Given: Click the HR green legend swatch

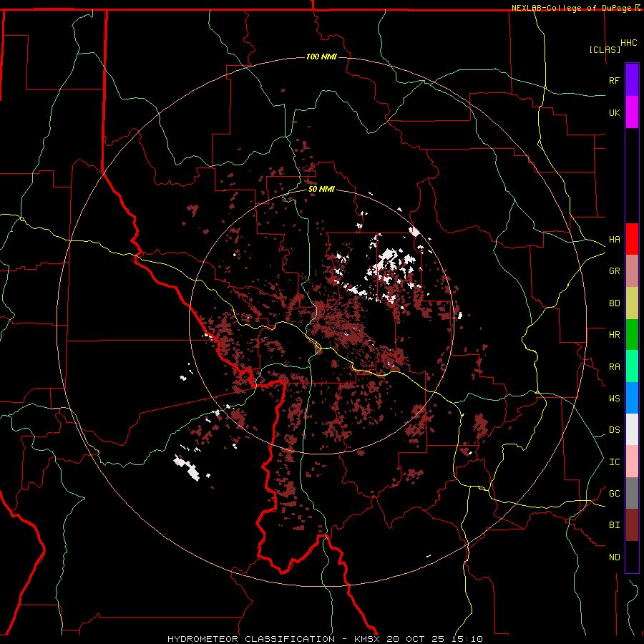Looking at the screenshot, I should pos(632,335).
